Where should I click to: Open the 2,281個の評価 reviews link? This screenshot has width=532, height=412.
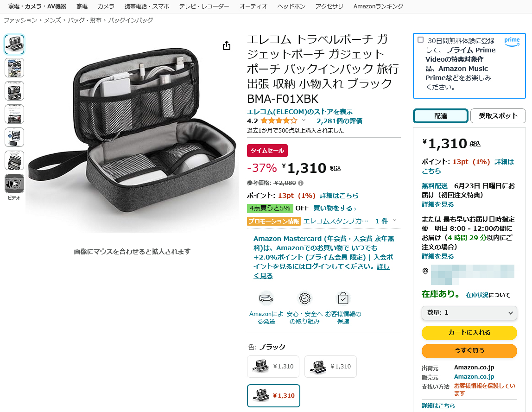(x=339, y=121)
